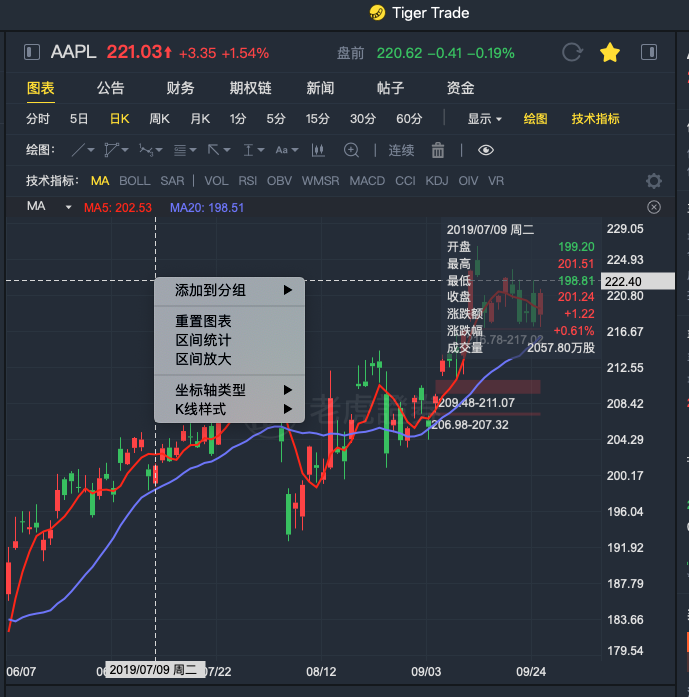Open K线样式 submenu
Viewport: 689px width, 697px height.
[229, 409]
